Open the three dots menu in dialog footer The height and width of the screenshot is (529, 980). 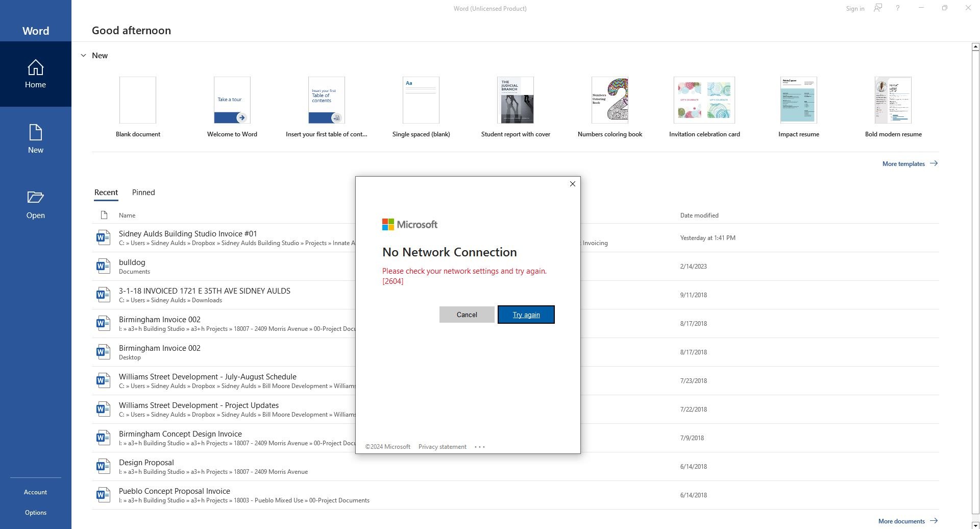click(479, 447)
